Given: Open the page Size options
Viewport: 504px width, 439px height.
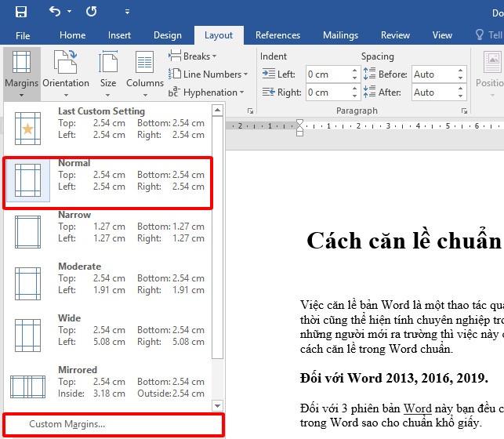Looking at the screenshot, I should point(108,71).
